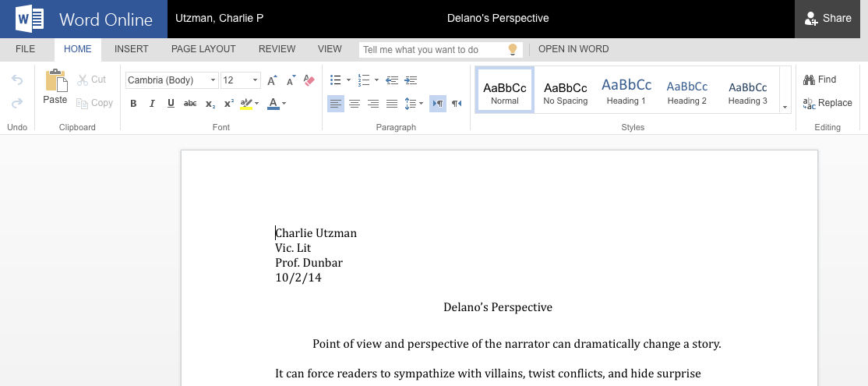Image resolution: width=868 pixels, height=386 pixels.
Task: Click the Share button
Action: (x=827, y=19)
